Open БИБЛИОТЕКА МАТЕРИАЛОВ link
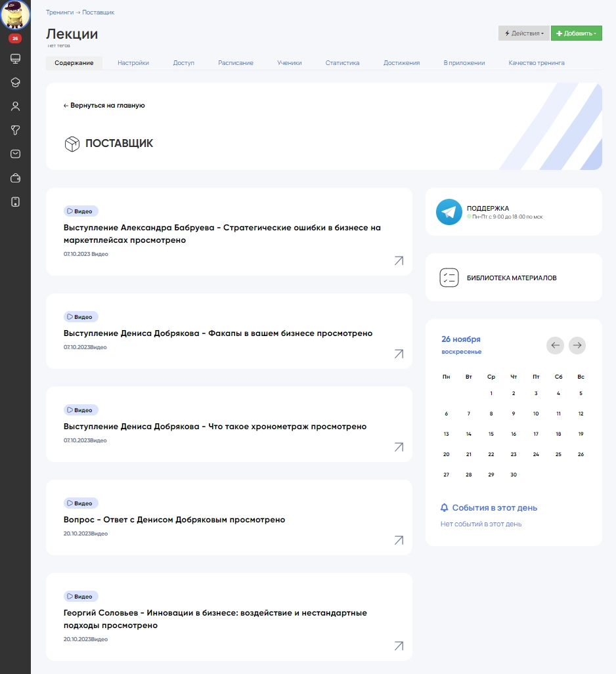616x674 pixels. point(512,278)
